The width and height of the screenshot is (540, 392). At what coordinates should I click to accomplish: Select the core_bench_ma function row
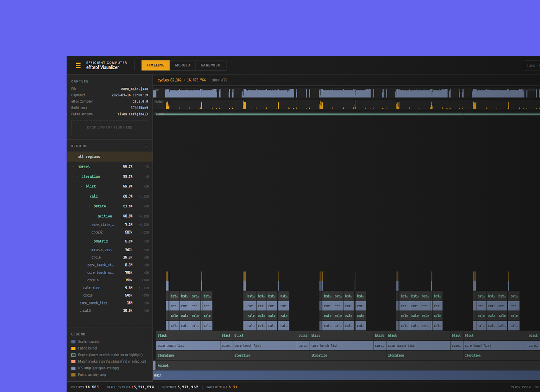(x=110, y=272)
